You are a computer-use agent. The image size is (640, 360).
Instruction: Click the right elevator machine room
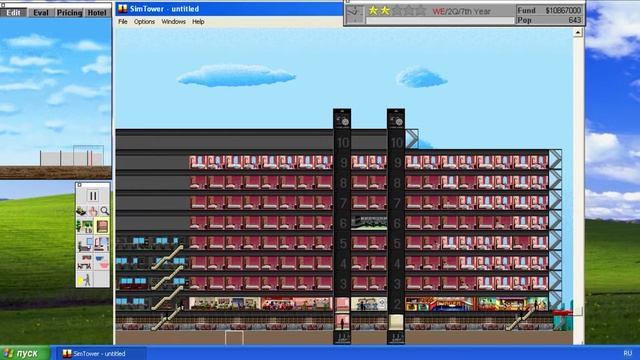pos(396,118)
